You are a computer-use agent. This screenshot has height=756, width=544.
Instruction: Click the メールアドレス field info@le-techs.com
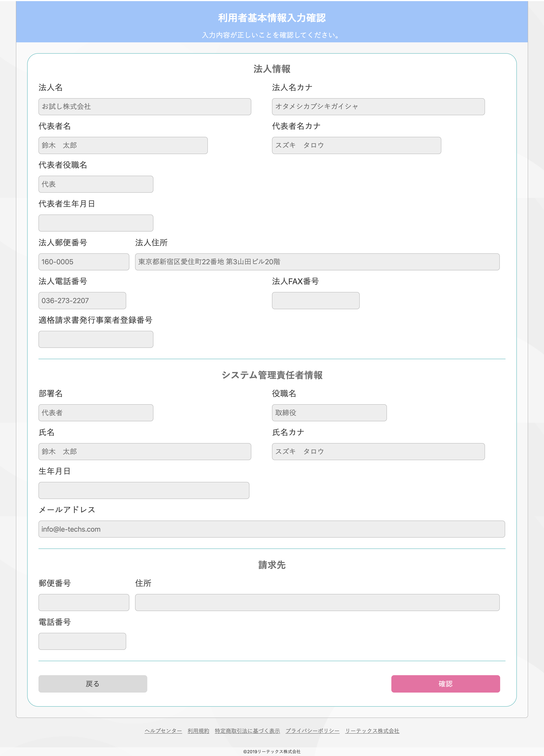click(x=271, y=529)
